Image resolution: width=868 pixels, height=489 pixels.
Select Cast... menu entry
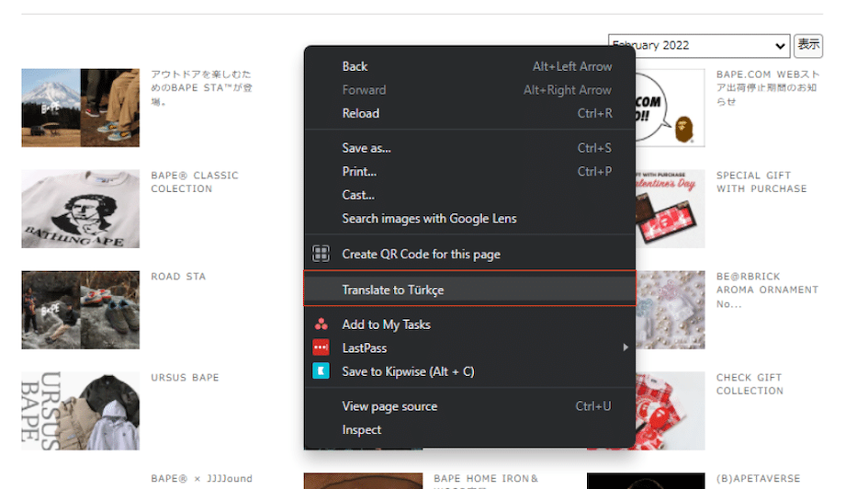[469, 195]
